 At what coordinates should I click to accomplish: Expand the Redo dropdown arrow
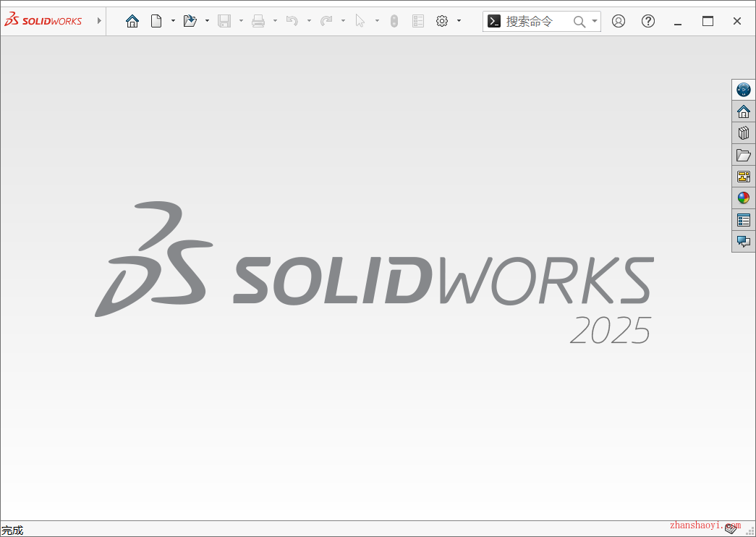(344, 21)
